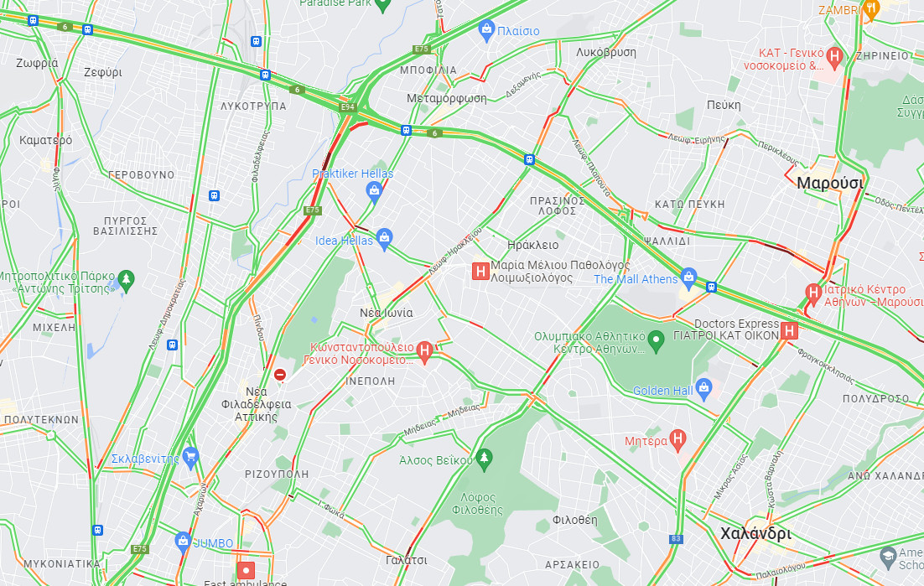Open the ΚΑΤ hospital red marker
Viewport: 924px width, 586px height.
click(x=833, y=57)
